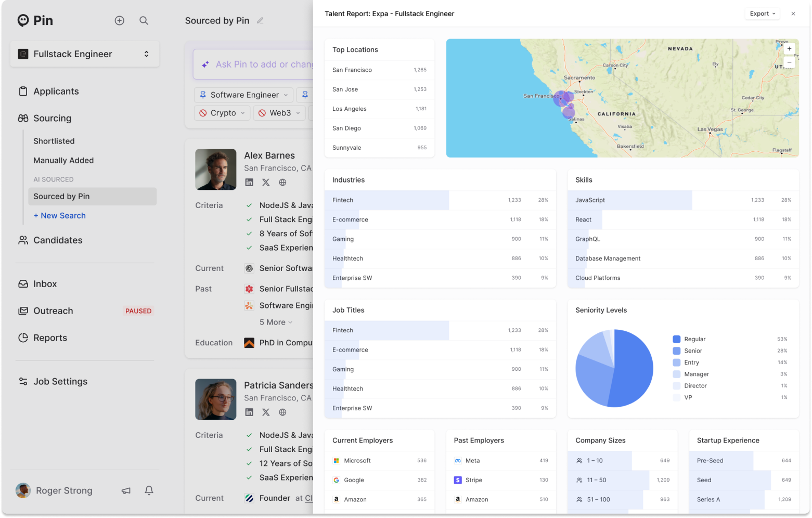Toggle the Software Engineer pinned filter
This screenshot has width=812, height=518.
pyautogui.click(x=243, y=95)
